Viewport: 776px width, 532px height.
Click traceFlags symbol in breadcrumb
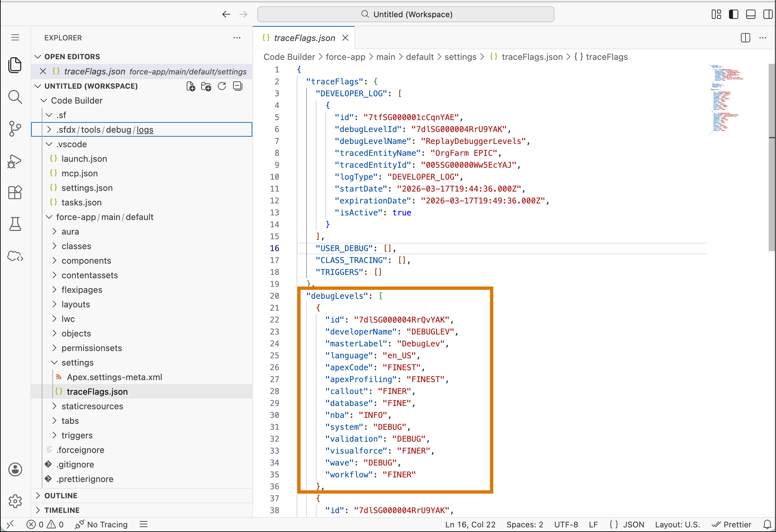601,57
